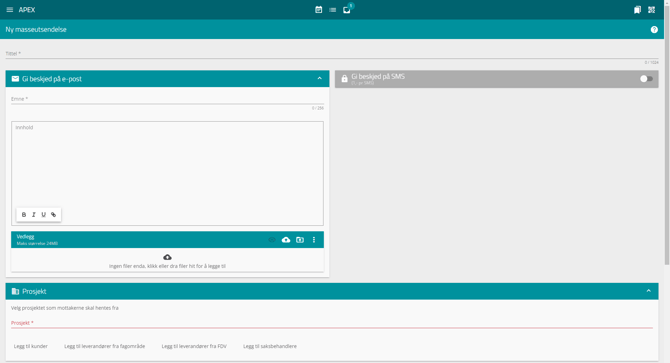Open the list view icon in top bar
The height and width of the screenshot is (363, 670).
pyautogui.click(x=332, y=10)
